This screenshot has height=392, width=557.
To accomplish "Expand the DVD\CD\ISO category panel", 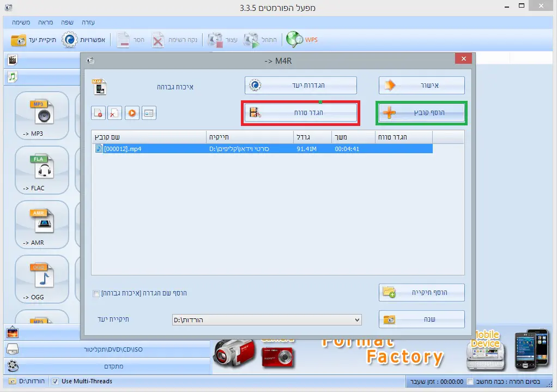I will pos(109,349).
